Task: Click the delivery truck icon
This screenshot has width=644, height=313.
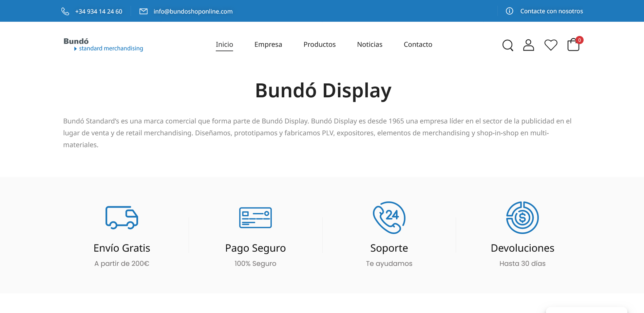Action: pos(122,218)
